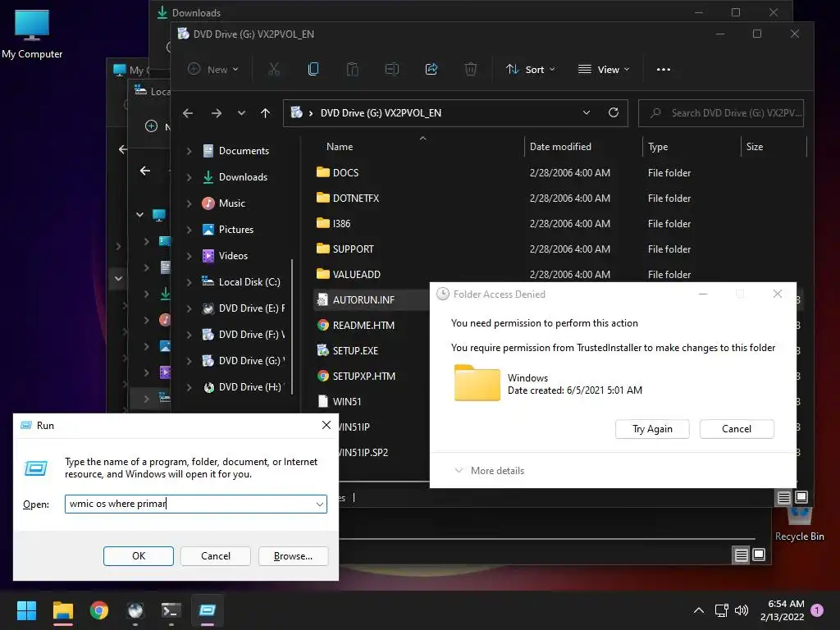Viewport: 840px width, 630px height.
Task: Select the SETUP.EXE file
Action: pos(355,351)
